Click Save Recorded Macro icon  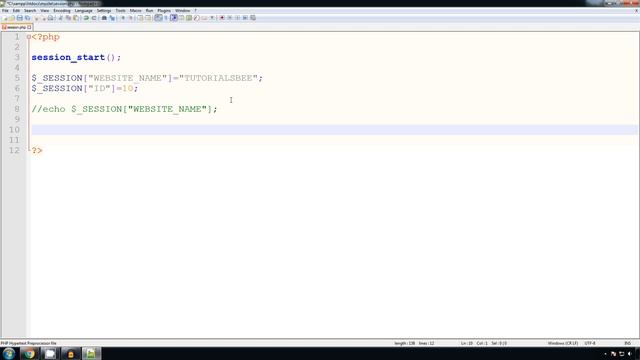tap(253, 18)
